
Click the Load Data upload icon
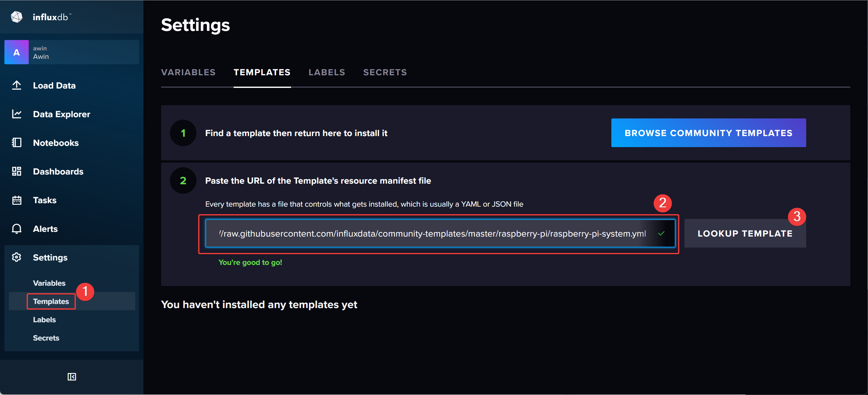pyautogui.click(x=16, y=86)
